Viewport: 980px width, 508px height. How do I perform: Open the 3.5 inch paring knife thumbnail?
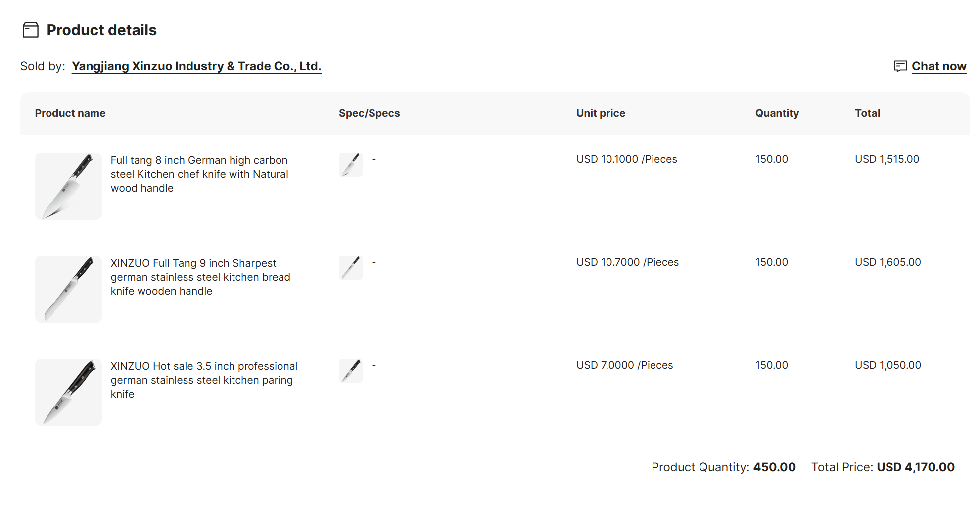coord(68,392)
